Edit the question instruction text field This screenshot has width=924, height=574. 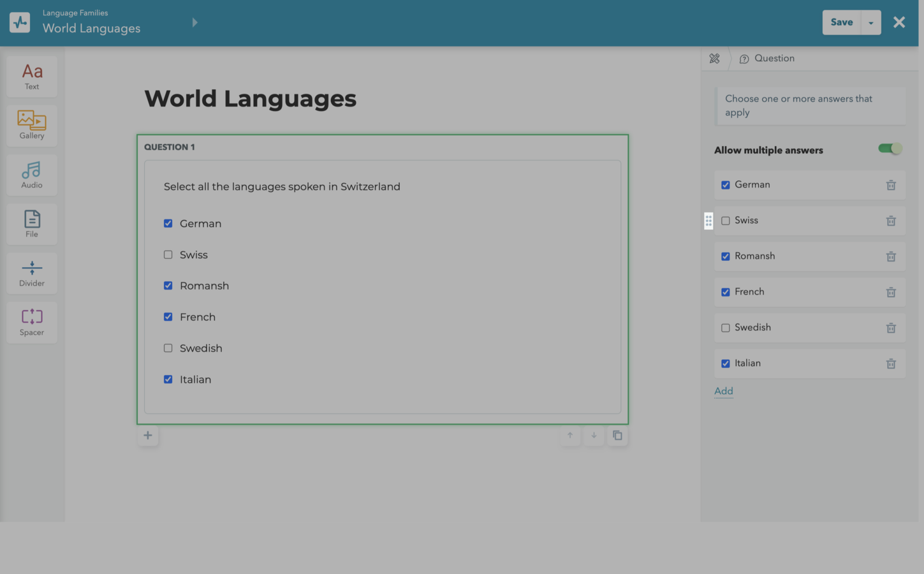pos(810,106)
